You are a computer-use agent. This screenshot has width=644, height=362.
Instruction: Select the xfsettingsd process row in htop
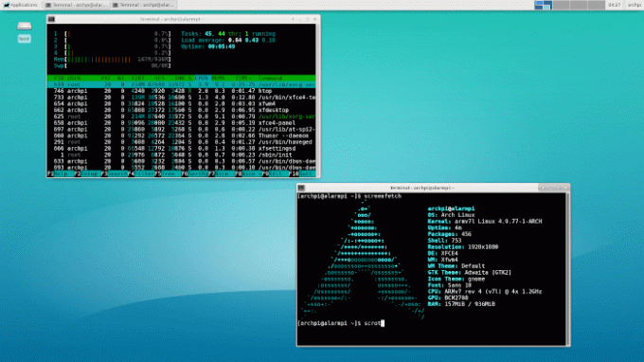point(182,149)
